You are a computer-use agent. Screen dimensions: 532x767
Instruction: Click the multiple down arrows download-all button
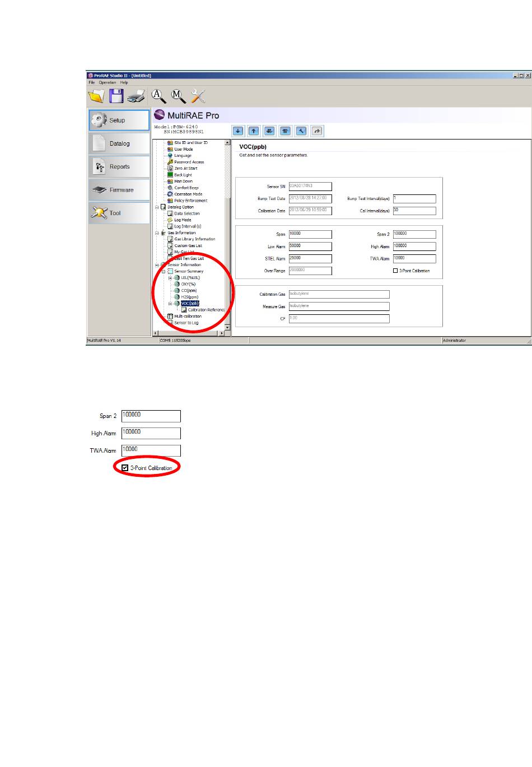tap(269, 131)
